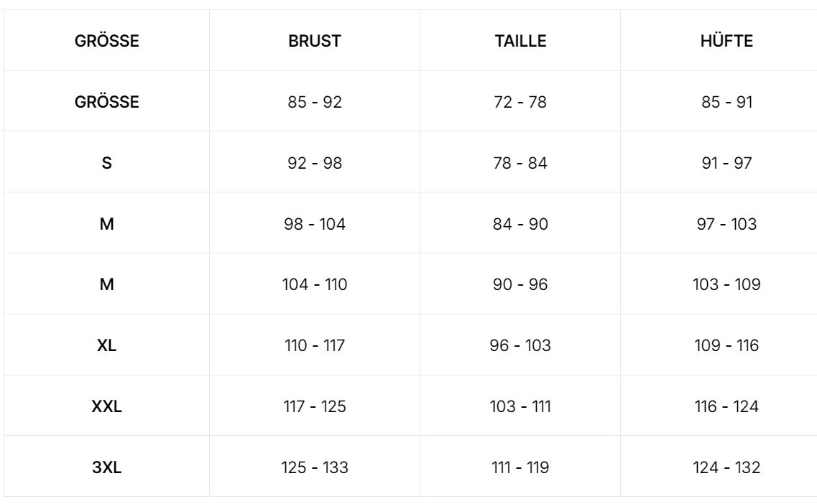This screenshot has width=817, height=504.
Task: Click the 111 - 119 waist measurement
Action: click(521, 468)
